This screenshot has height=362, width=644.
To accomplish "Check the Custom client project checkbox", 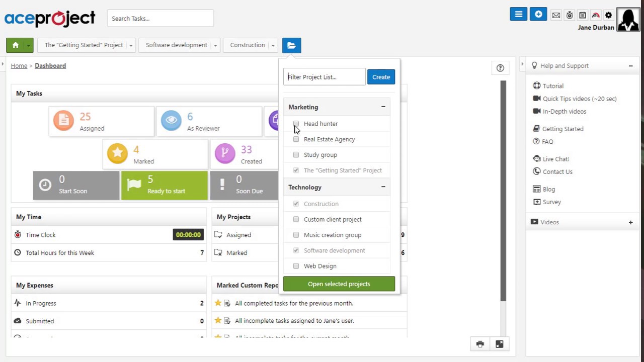I will coord(296,219).
